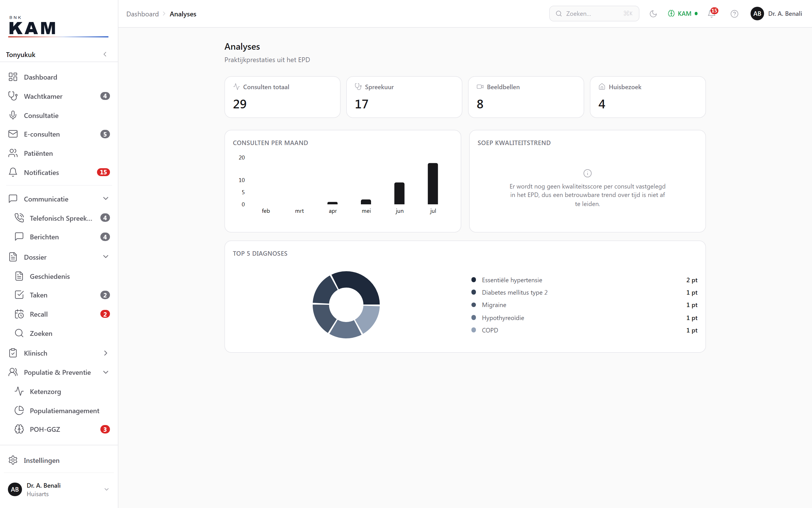Screen dimensions: 812x508
Task: Click the Telefonisch Spreekuur phone icon
Action: pos(19,218)
